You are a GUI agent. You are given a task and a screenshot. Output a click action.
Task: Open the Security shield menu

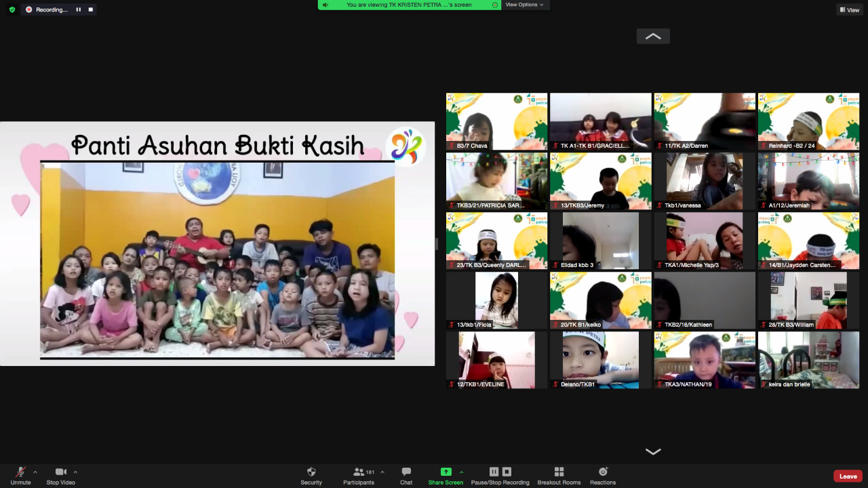coord(311,474)
